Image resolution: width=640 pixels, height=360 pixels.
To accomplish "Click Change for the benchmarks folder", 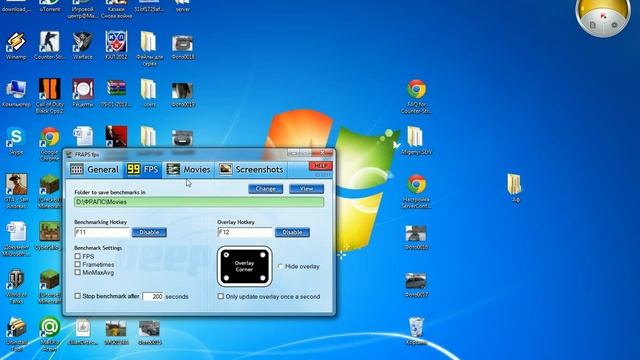I will pyautogui.click(x=265, y=189).
